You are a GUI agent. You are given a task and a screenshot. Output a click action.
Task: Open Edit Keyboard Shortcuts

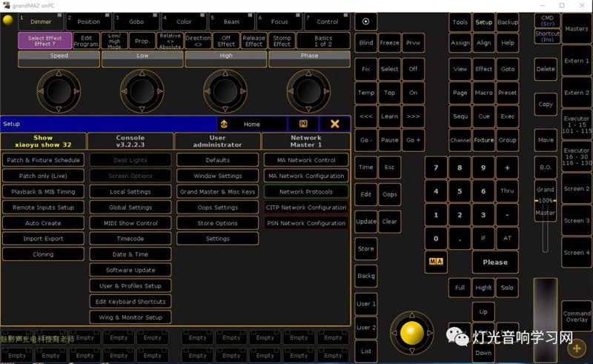[x=130, y=302]
